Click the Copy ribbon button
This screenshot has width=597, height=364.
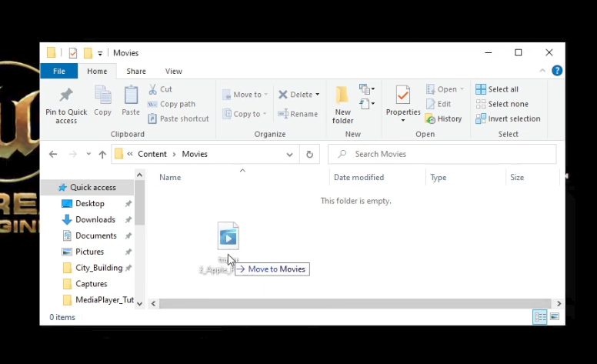click(x=103, y=101)
